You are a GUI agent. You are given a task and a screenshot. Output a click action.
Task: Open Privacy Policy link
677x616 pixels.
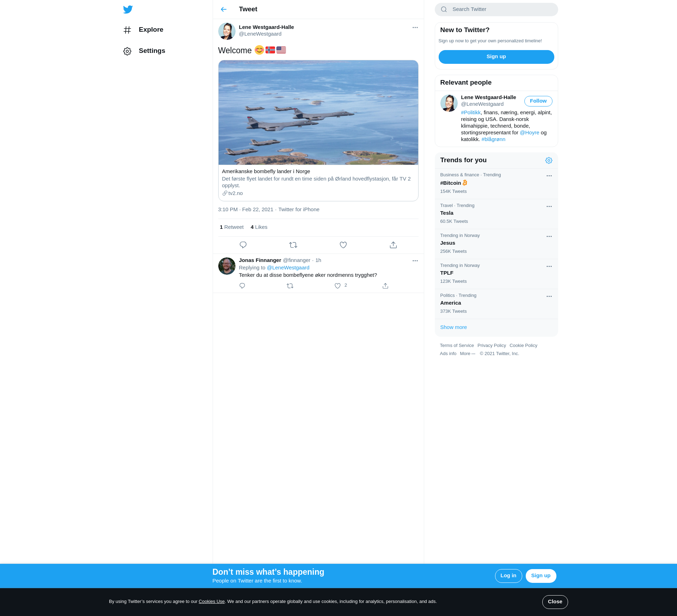tap(492, 346)
